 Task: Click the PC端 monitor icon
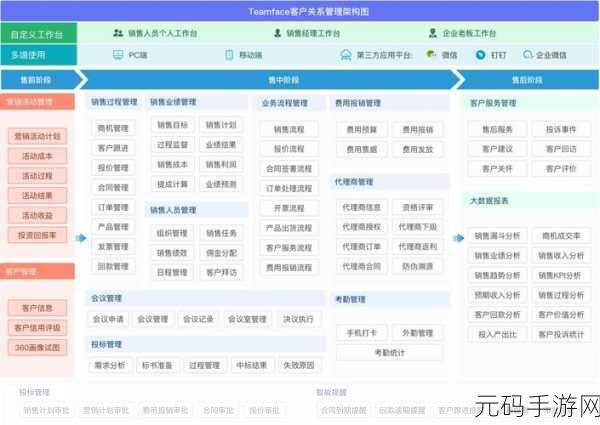pos(118,55)
